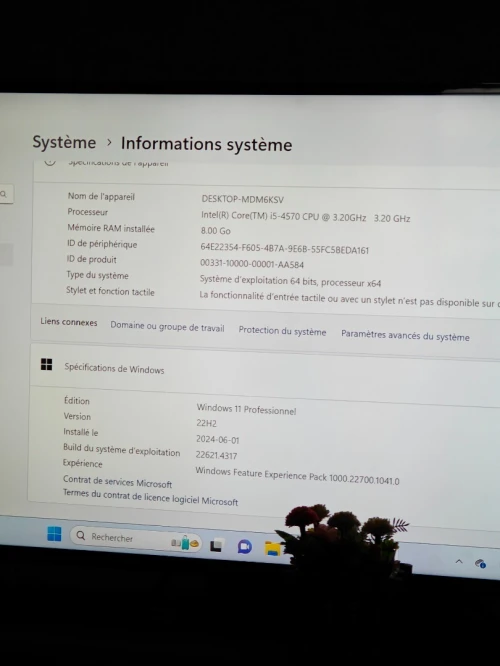Click the settings search magnifier at left

[4, 194]
